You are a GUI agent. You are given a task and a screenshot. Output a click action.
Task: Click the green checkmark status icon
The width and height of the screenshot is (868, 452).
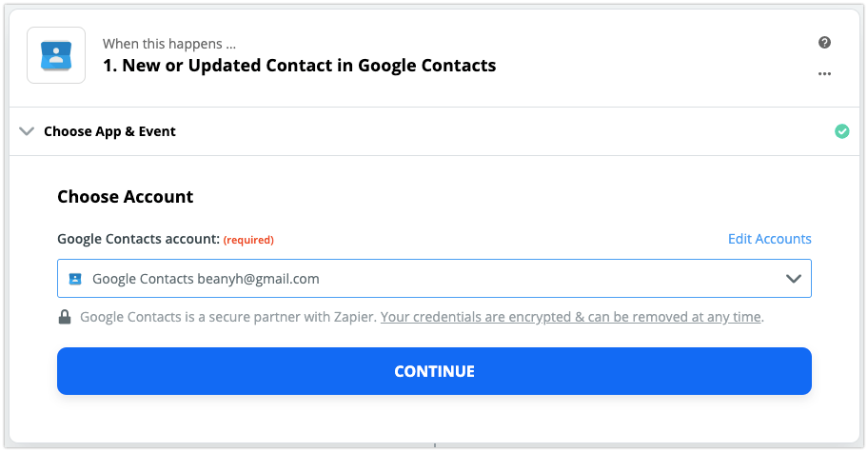[841, 131]
